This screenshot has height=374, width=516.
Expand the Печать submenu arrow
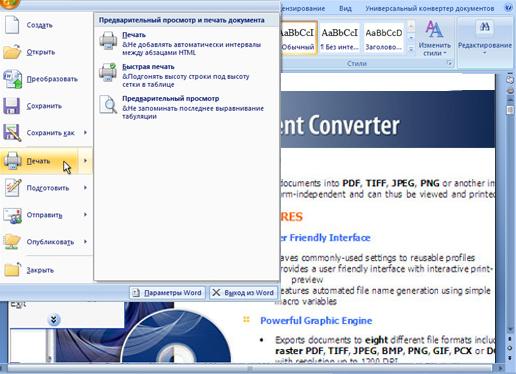(86, 161)
